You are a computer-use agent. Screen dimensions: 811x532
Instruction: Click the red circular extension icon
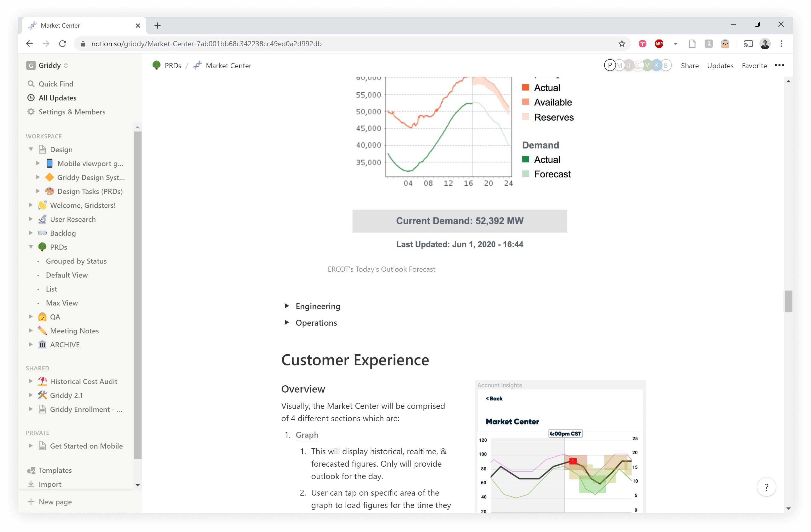[642, 44]
